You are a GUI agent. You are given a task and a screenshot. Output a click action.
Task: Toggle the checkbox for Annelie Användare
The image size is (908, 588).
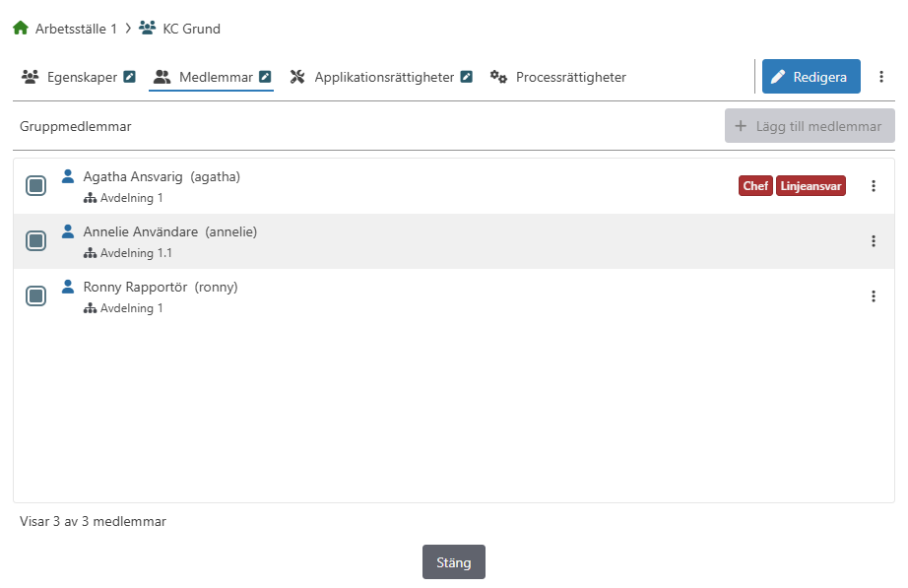(x=35, y=241)
